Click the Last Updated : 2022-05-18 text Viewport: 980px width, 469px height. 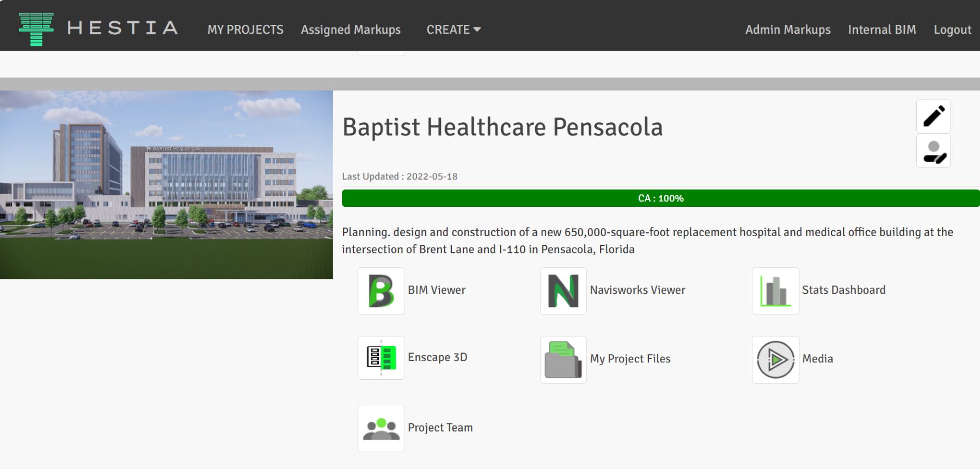click(400, 176)
